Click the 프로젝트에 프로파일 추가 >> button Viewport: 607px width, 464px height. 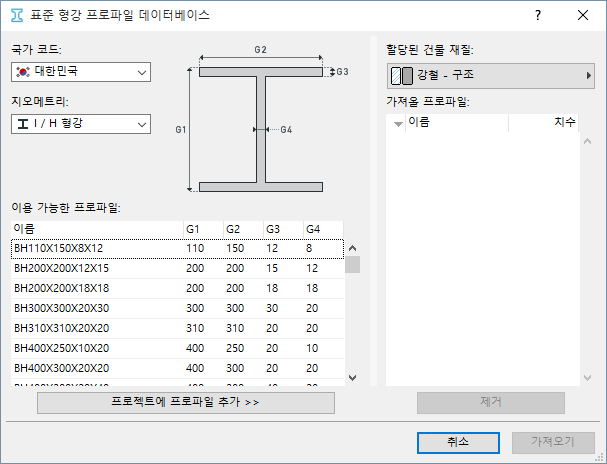pos(186,403)
